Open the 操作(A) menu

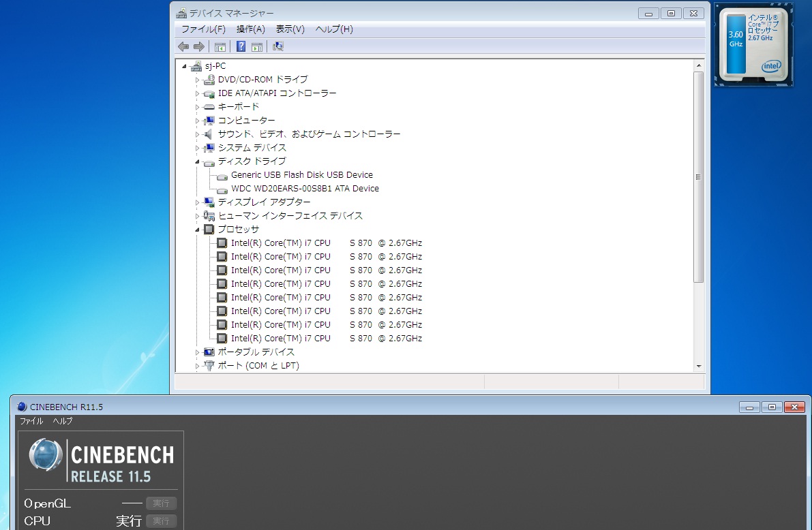point(251,29)
